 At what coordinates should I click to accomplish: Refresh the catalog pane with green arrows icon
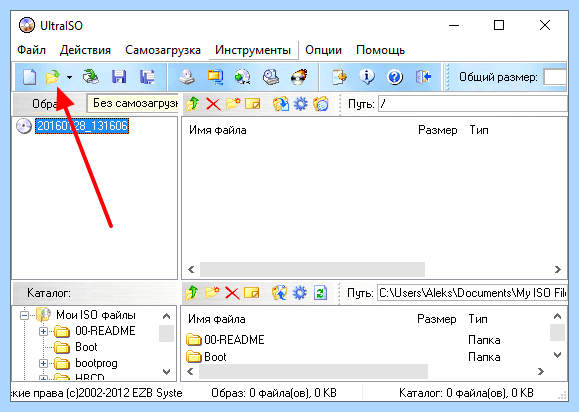pyautogui.click(x=320, y=293)
